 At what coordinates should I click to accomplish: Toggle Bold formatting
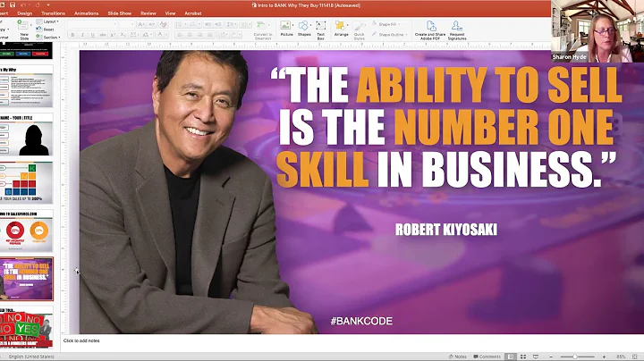click(x=72, y=35)
